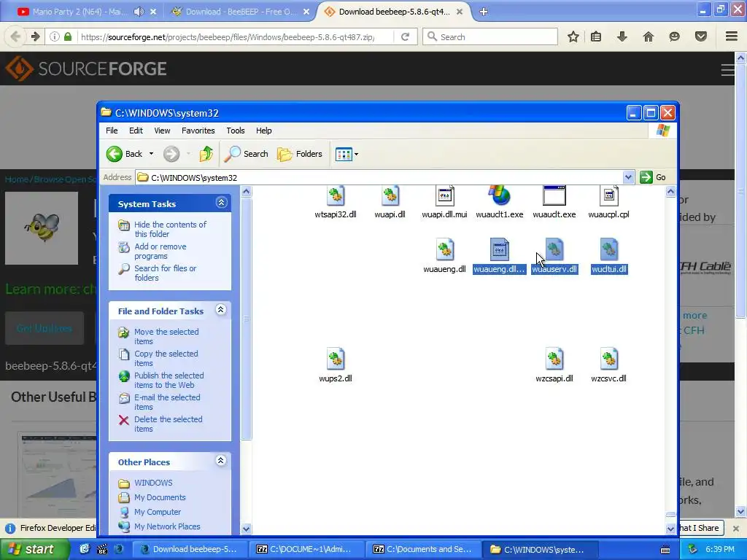Image resolution: width=747 pixels, height=560 pixels.
Task: Click the file list scrollbar down arrow
Action: click(x=670, y=529)
